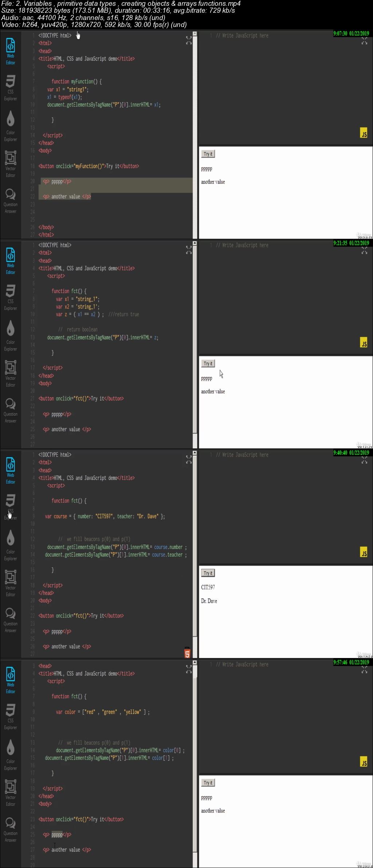Click '// Write JavaScript here' editor in 9:40:40 frame
The image size is (373, 868).
[x=242, y=455]
